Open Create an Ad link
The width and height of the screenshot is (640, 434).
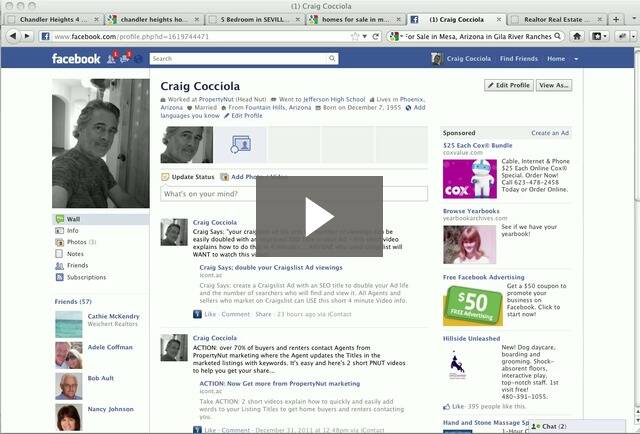[x=550, y=133]
